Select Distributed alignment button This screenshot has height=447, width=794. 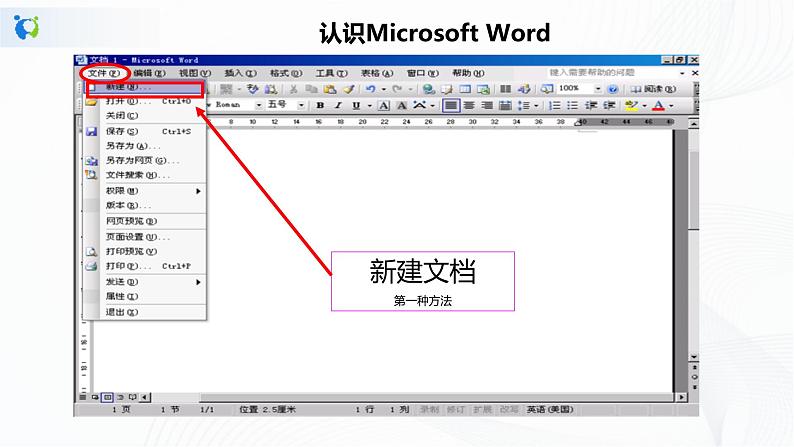(505, 105)
